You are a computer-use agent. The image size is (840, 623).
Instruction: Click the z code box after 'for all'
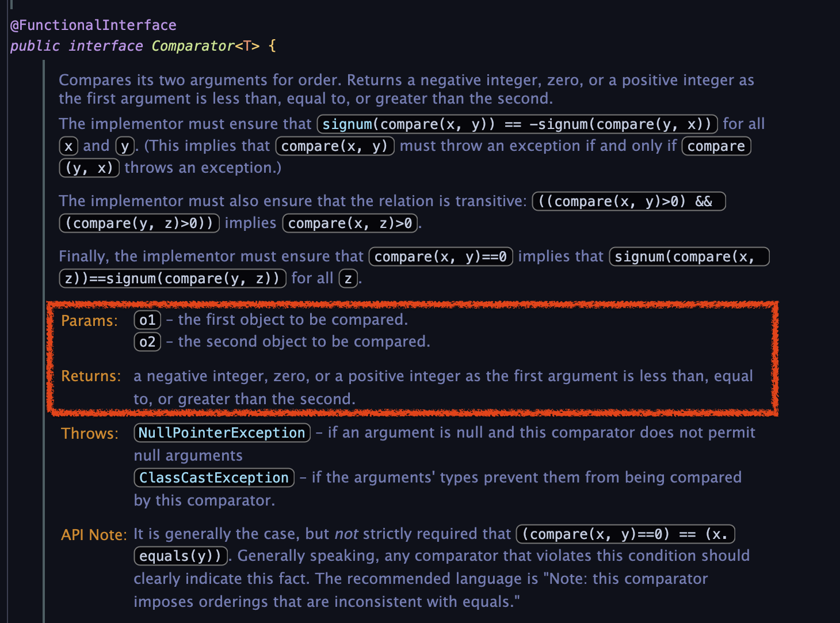[x=348, y=279]
